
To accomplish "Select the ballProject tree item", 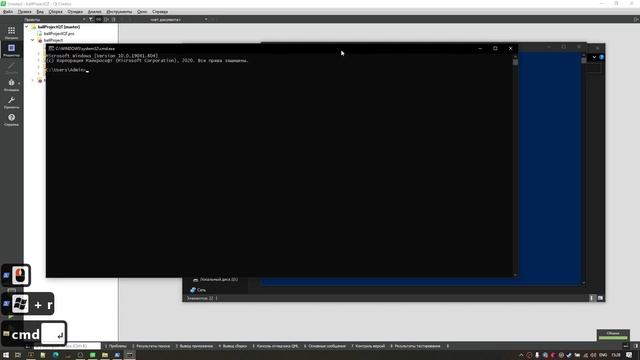I will point(53,40).
